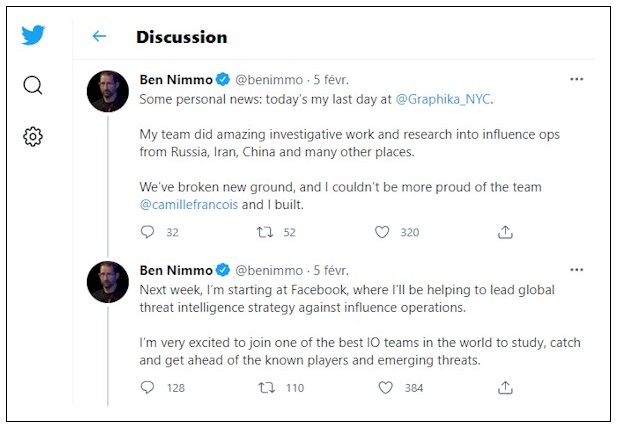The height and width of the screenshot is (429, 618).
Task: Share the first tweet via share icon
Action: [x=505, y=232]
